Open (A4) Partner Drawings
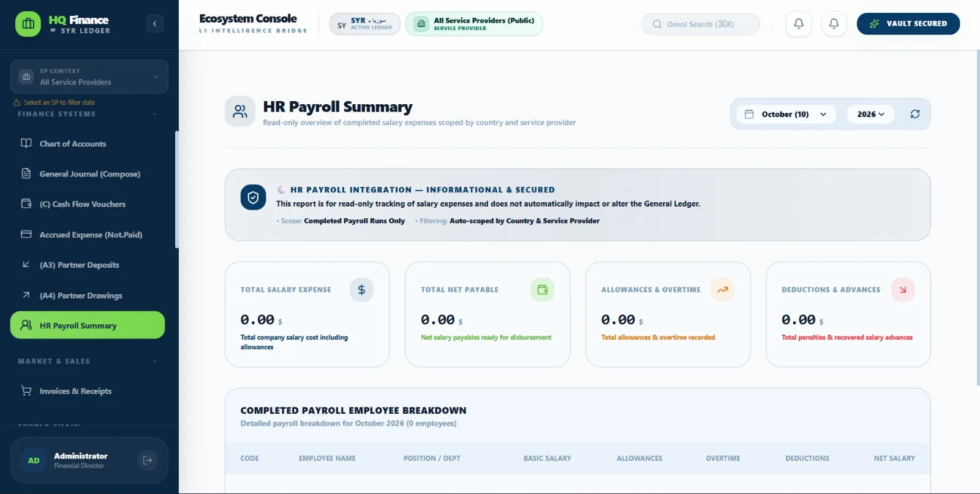 tap(88, 295)
